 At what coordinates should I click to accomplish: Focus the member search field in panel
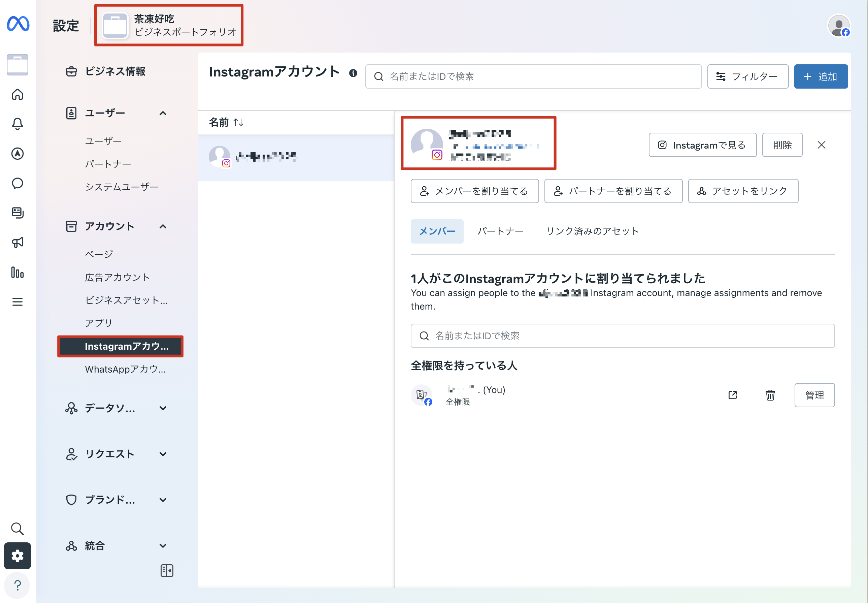click(x=623, y=336)
